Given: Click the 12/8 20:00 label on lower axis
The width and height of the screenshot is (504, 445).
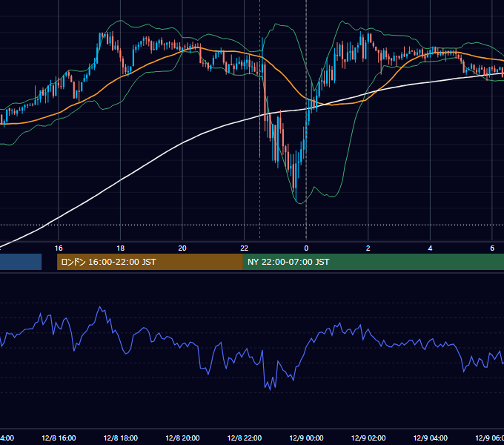Looking at the screenshot, I should (x=182, y=438).
